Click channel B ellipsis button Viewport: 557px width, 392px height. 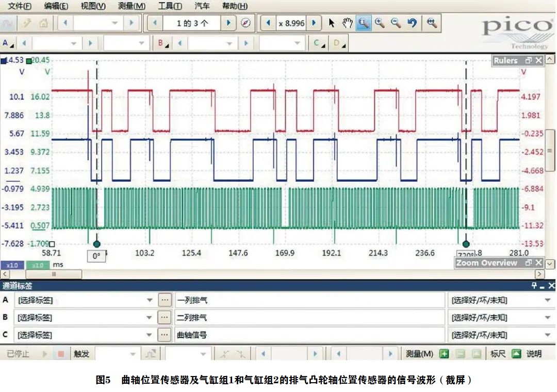(x=165, y=317)
